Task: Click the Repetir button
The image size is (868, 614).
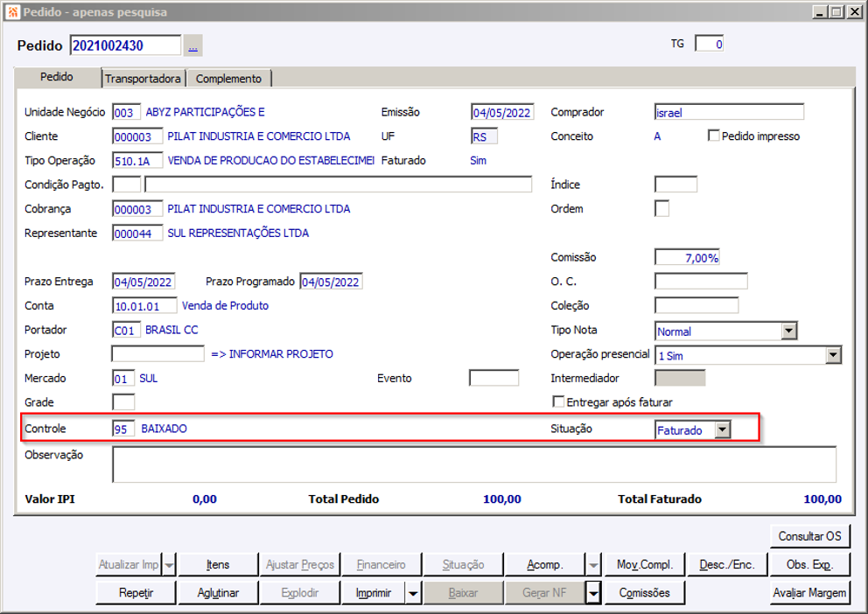Action: click(x=136, y=593)
